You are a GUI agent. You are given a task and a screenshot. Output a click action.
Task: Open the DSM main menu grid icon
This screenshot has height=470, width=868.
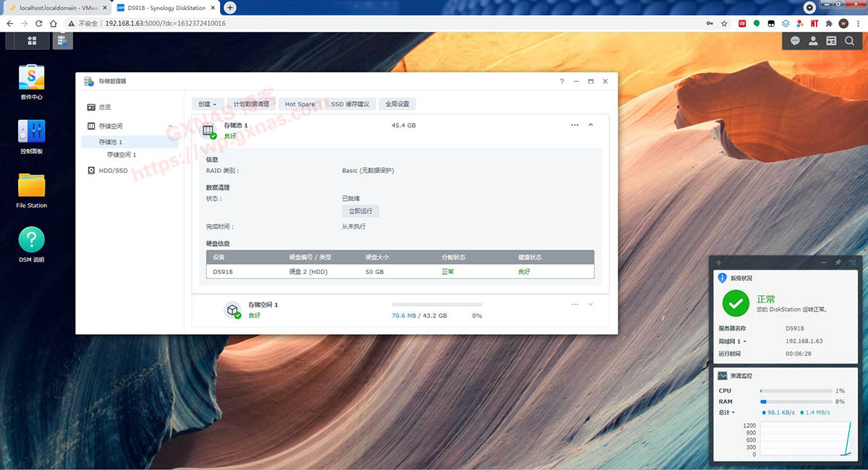click(x=32, y=40)
